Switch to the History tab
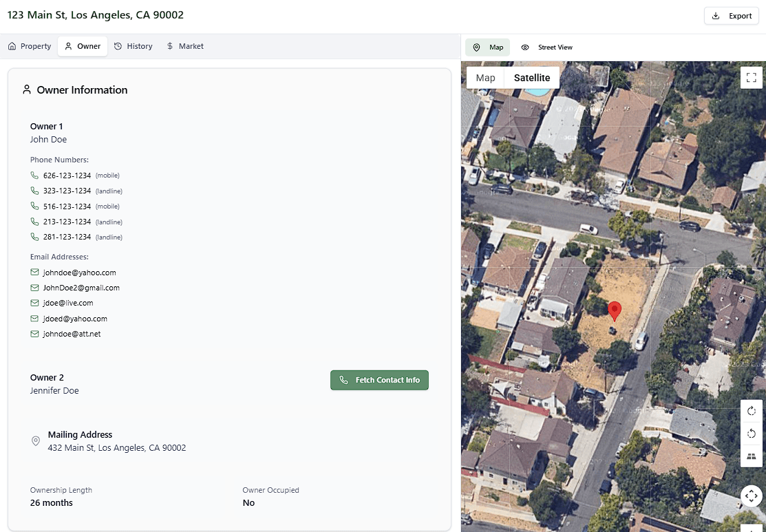 tap(133, 46)
